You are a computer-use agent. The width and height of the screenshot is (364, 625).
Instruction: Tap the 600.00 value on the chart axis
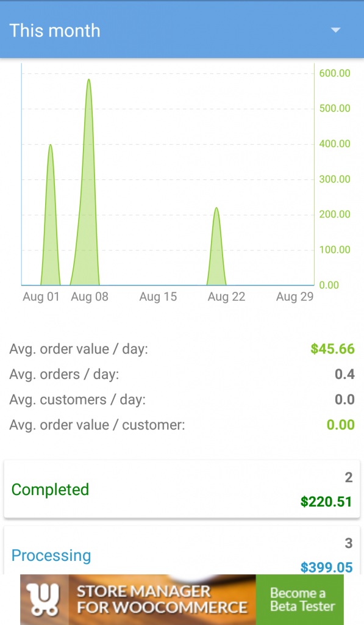coord(335,73)
